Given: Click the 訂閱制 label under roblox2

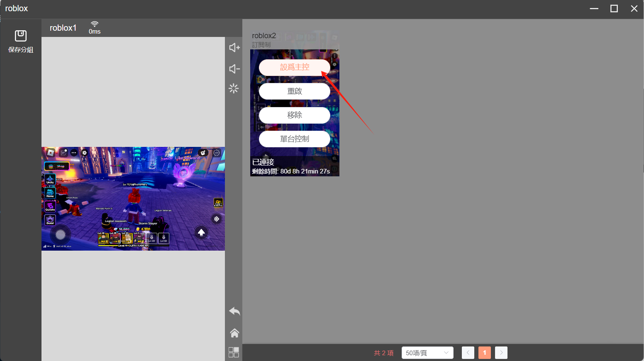Looking at the screenshot, I should [x=261, y=45].
